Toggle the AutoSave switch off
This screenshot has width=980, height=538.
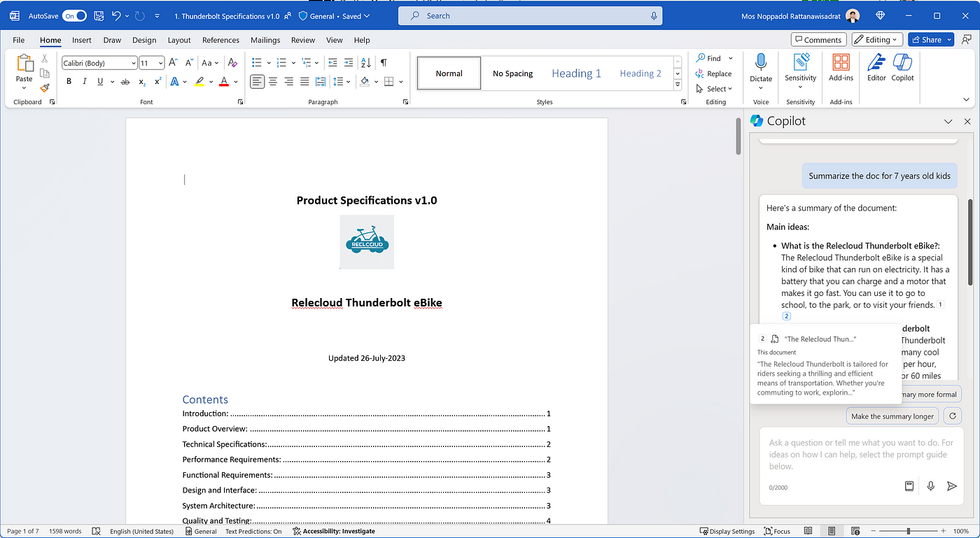click(74, 15)
